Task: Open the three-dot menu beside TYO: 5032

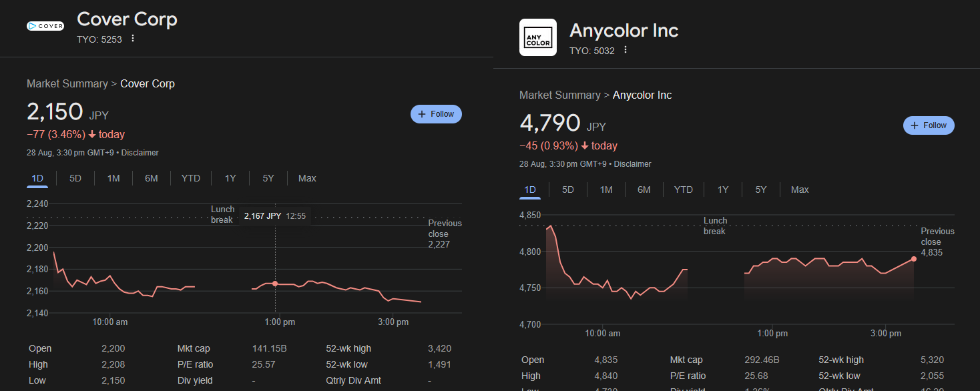Action: [x=626, y=50]
